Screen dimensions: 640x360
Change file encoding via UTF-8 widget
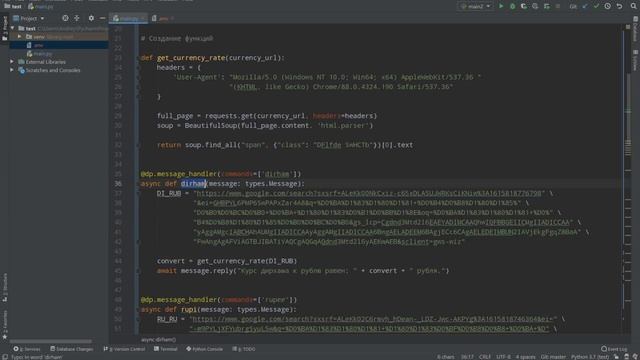point(503,357)
